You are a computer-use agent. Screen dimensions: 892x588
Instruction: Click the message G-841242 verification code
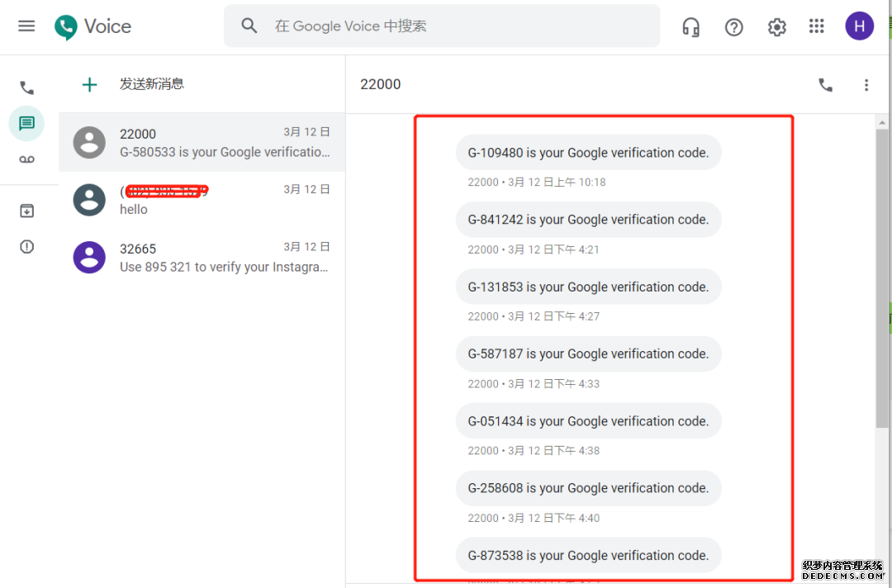click(x=588, y=220)
